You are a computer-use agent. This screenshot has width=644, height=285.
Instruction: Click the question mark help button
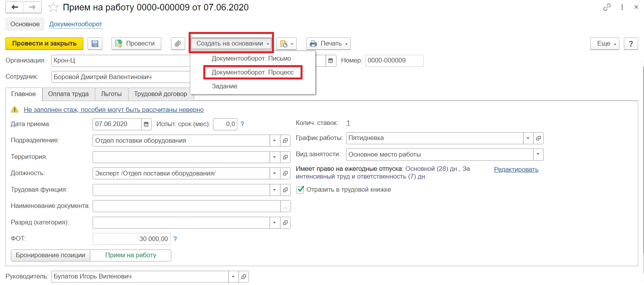click(x=631, y=44)
